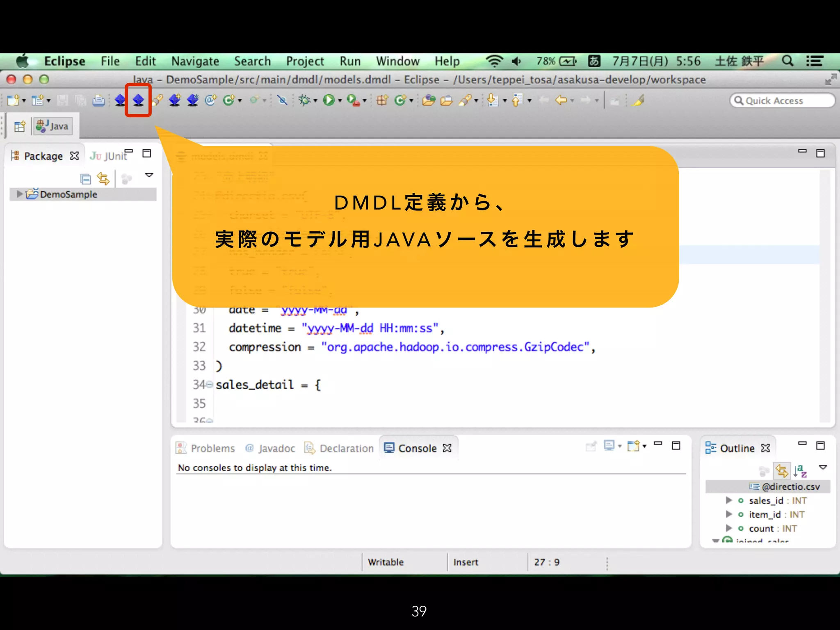Viewport: 840px width, 630px height.
Task: Click the New wizard toolbar icon
Action: click(x=13, y=100)
